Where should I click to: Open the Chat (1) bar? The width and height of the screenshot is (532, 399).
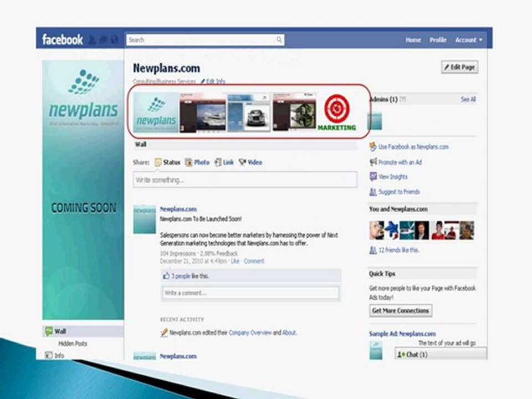[441, 354]
